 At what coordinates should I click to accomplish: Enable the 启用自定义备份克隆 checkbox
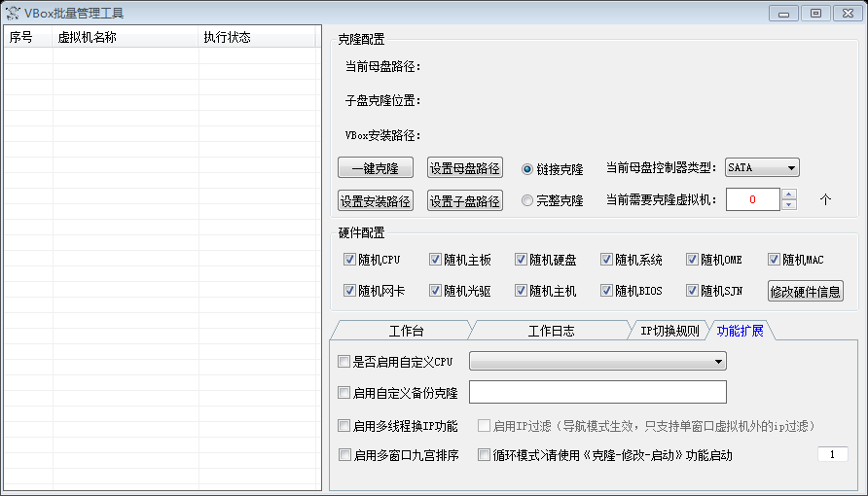point(344,393)
